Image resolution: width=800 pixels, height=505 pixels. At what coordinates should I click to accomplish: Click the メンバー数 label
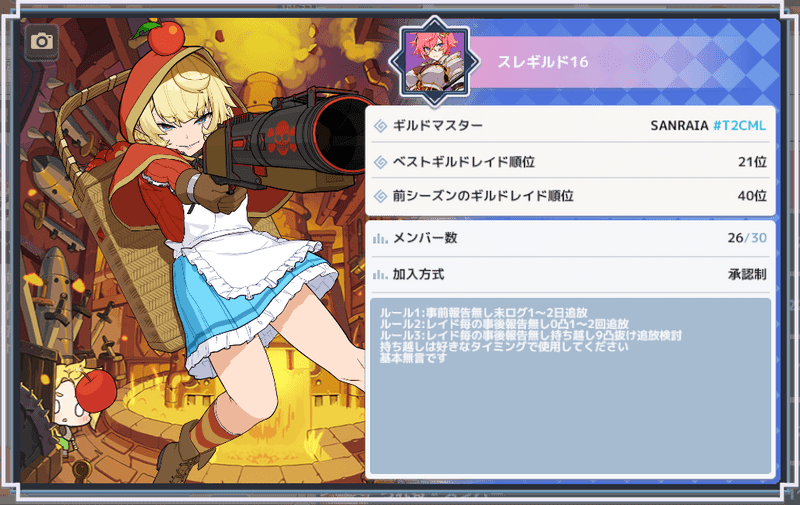(x=424, y=238)
